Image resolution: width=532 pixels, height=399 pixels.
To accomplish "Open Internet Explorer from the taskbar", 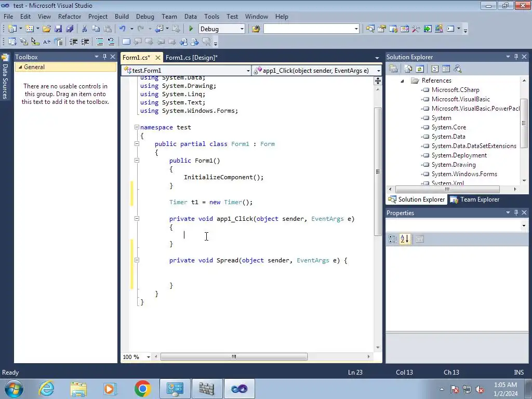I will click(46, 389).
